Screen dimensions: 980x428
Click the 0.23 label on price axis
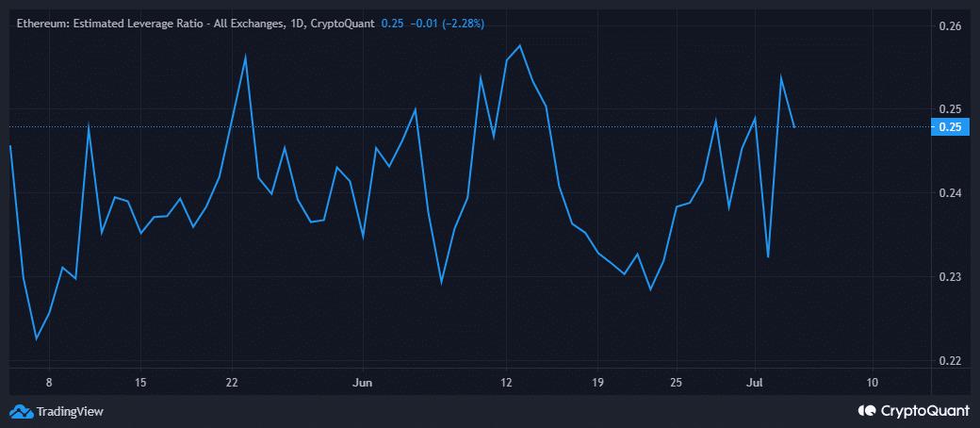click(950, 277)
